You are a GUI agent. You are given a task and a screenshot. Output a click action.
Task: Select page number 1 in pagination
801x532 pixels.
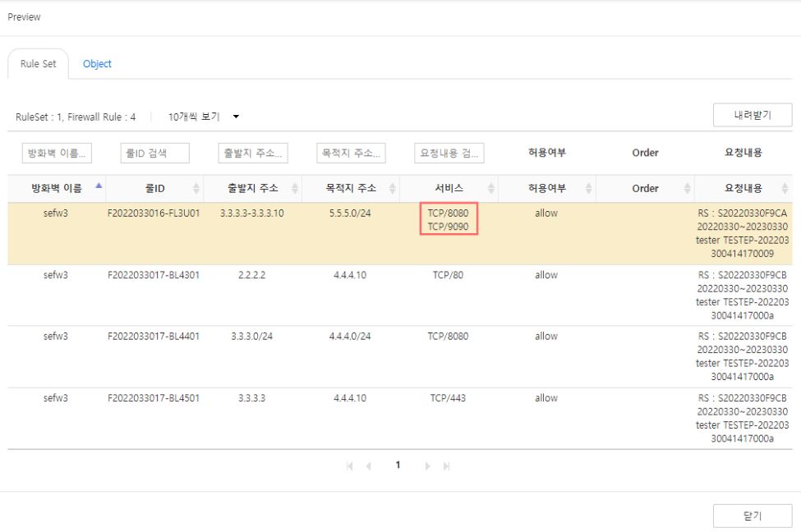click(x=398, y=465)
